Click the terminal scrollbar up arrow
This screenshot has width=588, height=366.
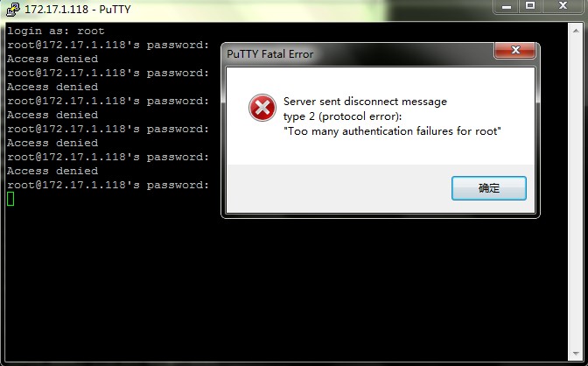click(x=576, y=31)
